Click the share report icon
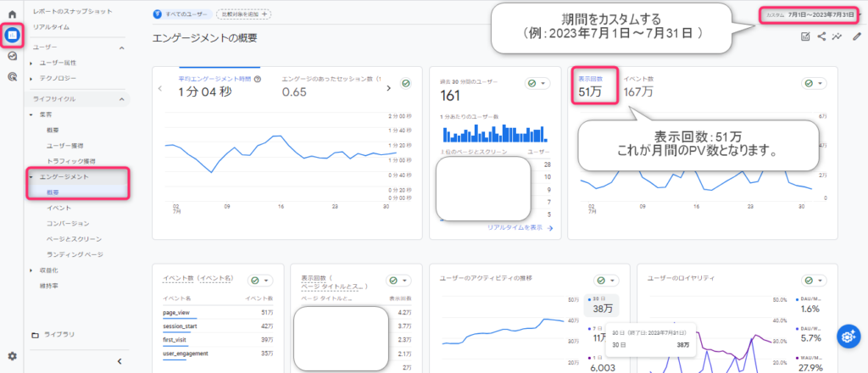The image size is (868, 373). [x=821, y=37]
